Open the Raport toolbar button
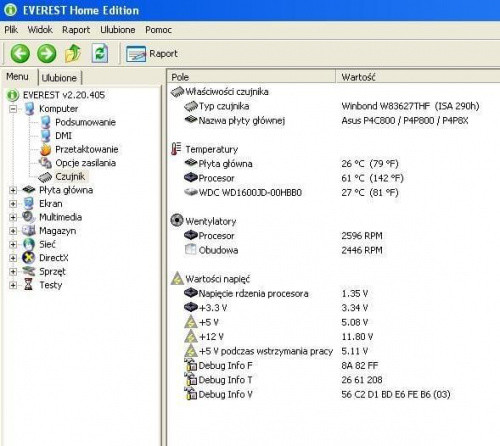This screenshot has width=500, height=446. point(152,54)
